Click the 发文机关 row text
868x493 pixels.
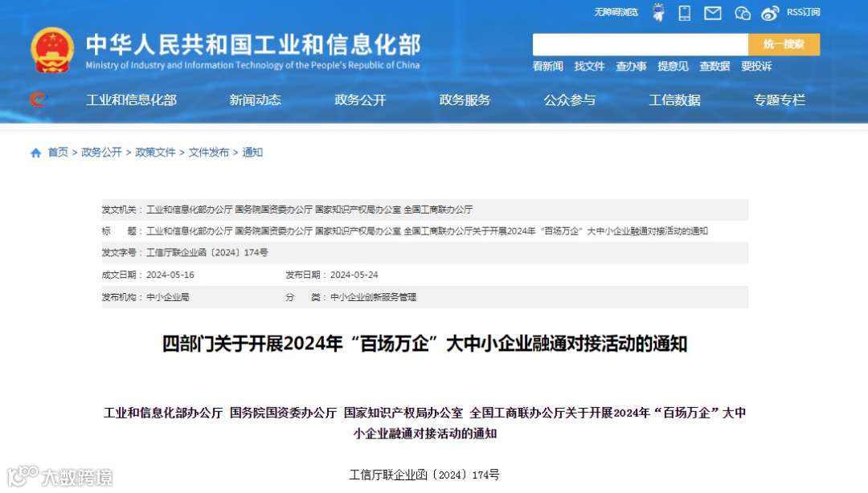click(x=309, y=210)
